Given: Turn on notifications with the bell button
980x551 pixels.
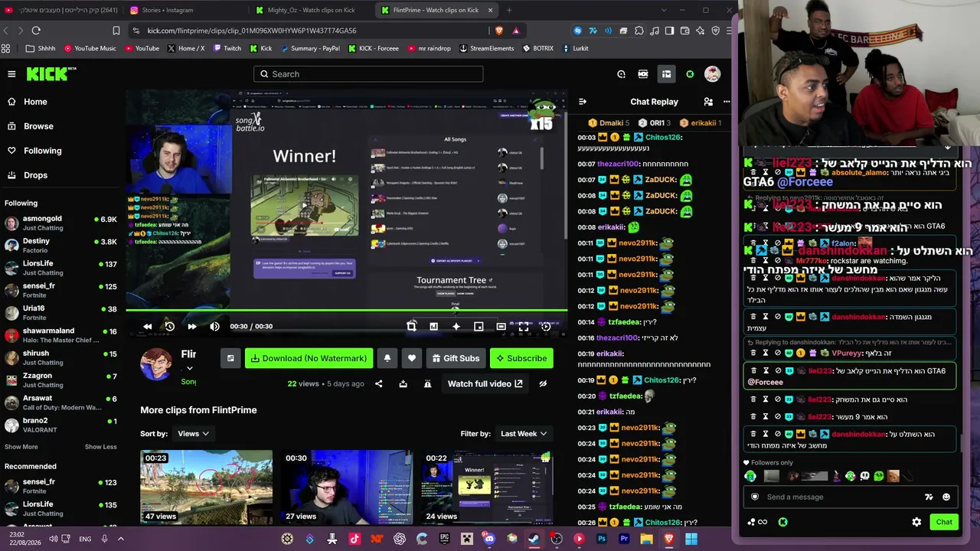Looking at the screenshot, I should tap(387, 358).
